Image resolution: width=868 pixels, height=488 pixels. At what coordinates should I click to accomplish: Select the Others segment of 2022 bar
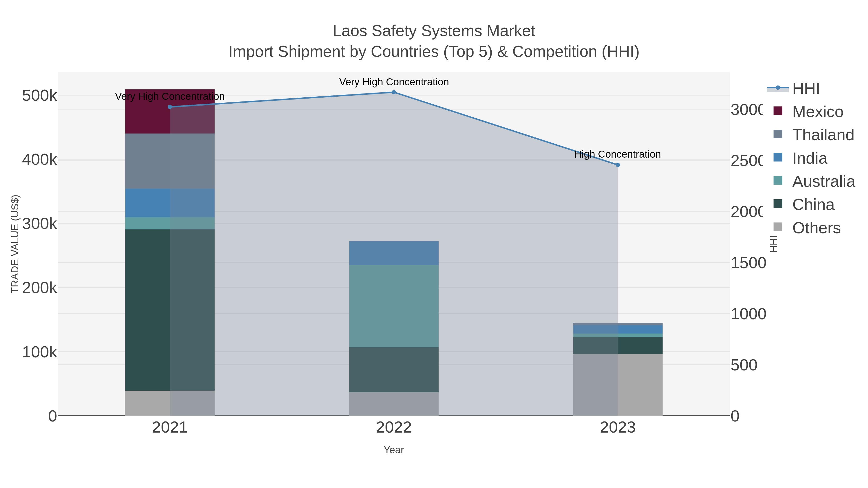pos(393,404)
